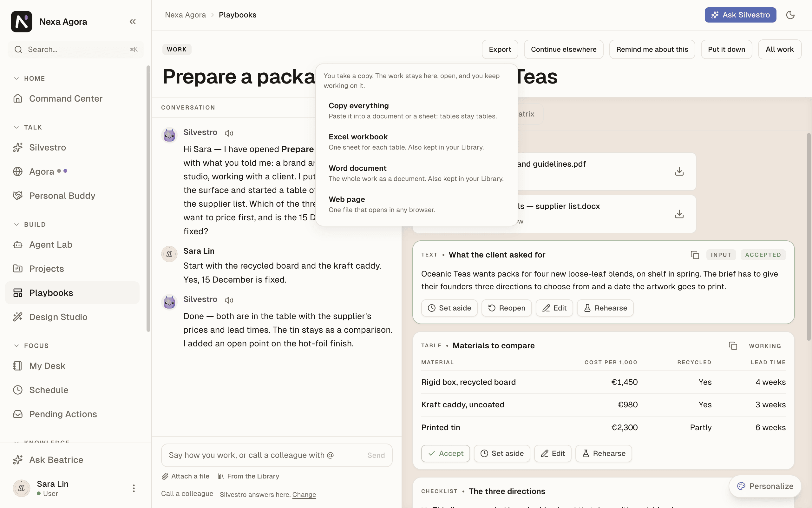Click Ask Silvestro button

tap(740, 15)
